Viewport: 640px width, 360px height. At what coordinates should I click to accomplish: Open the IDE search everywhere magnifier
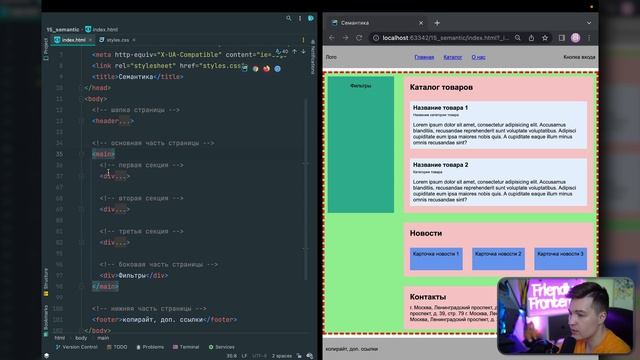(289, 18)
